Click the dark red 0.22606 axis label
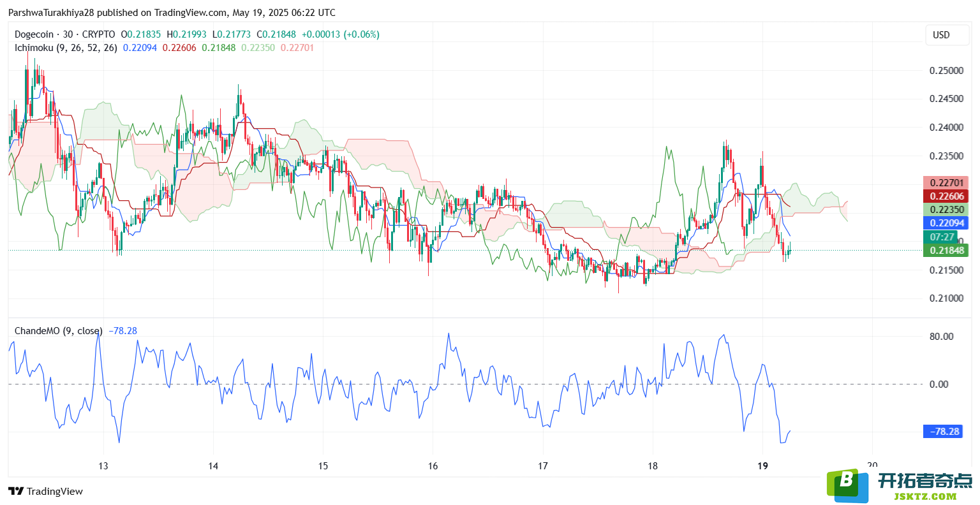The image size is (980, 505). (946, 196)
